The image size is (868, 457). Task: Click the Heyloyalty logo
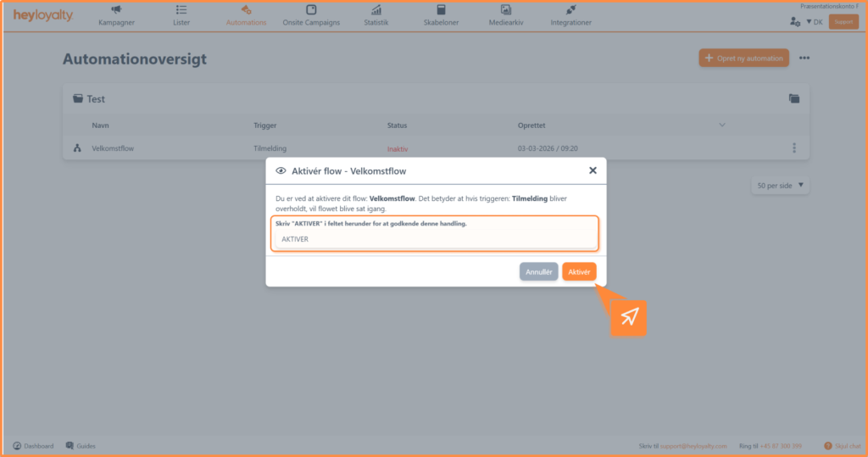pyautogui.click(x=42, y=15)
